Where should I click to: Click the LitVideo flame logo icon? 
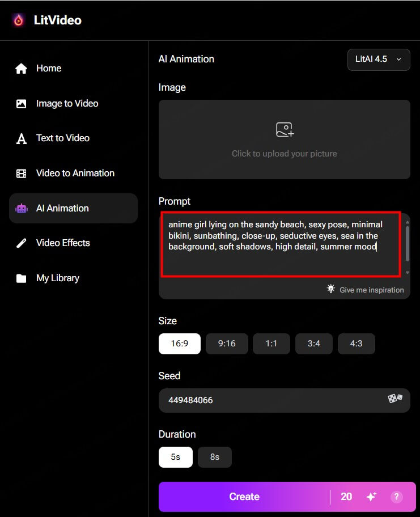click(19, 20)
